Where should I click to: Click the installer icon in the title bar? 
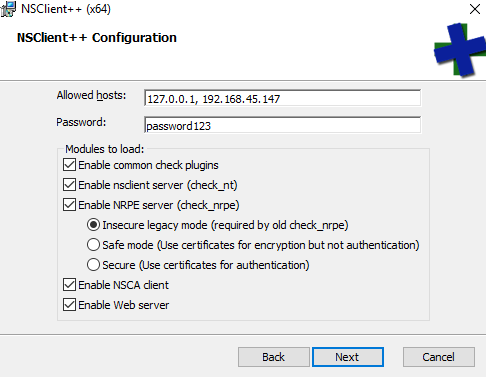point(8,9)
